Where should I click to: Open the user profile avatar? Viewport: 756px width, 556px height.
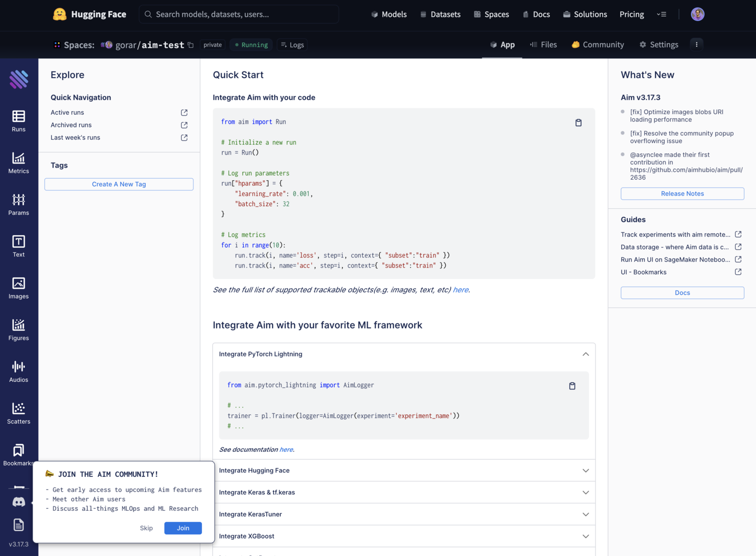point(698,14)
